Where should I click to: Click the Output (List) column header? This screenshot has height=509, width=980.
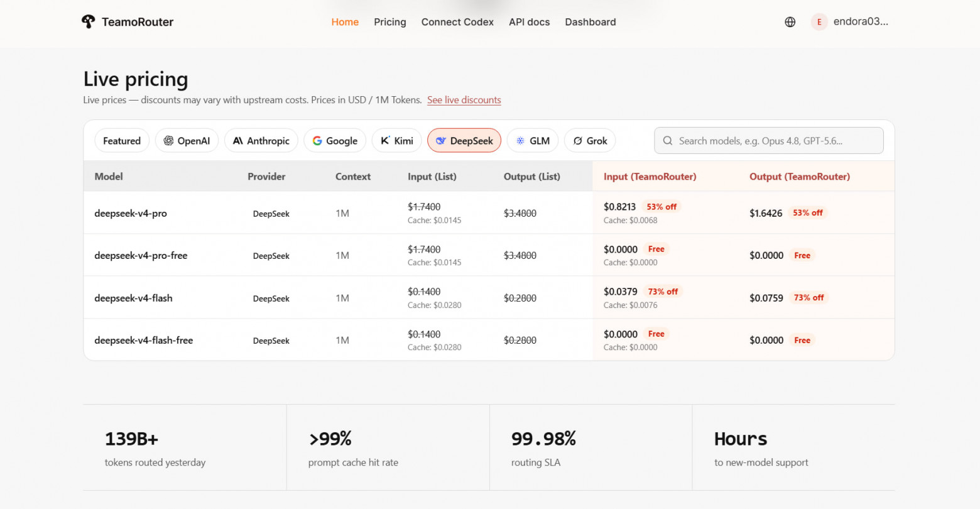[x=532, y=177]
